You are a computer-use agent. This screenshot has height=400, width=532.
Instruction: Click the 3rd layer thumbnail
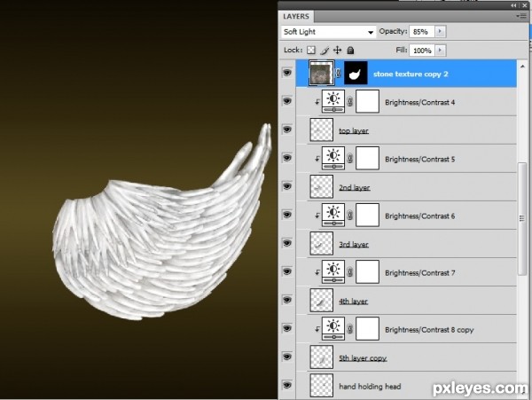click(322, 243)
